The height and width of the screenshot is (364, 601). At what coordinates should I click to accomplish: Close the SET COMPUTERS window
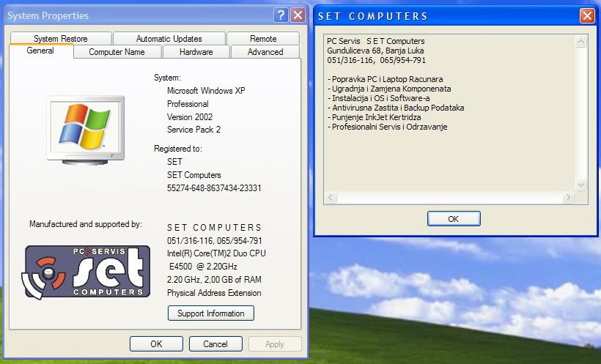(x=587, y=15)
